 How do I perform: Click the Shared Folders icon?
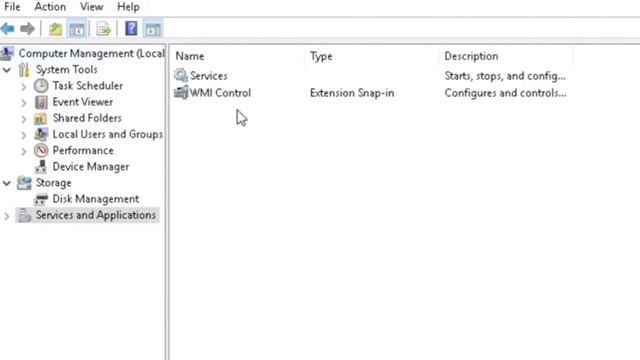[40, 118]
